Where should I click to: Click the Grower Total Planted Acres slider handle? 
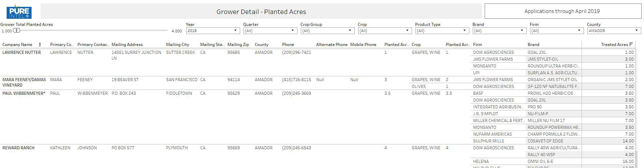[x=16, y=31]
